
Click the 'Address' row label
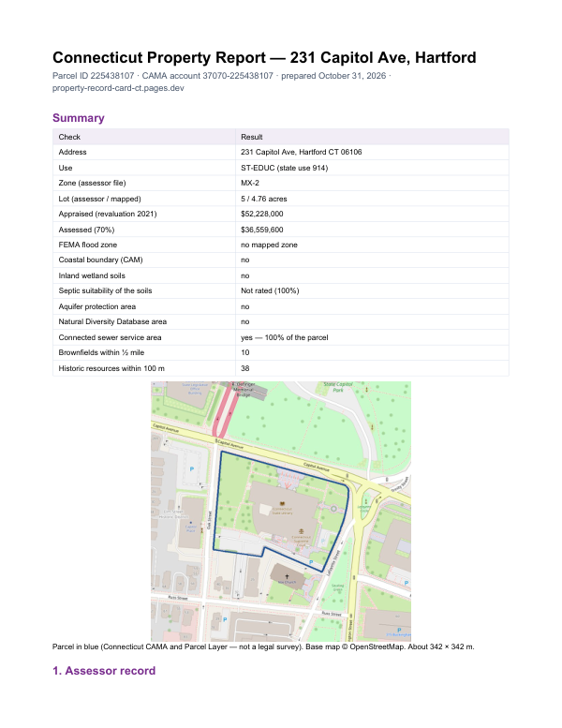(x=72, y=152)
